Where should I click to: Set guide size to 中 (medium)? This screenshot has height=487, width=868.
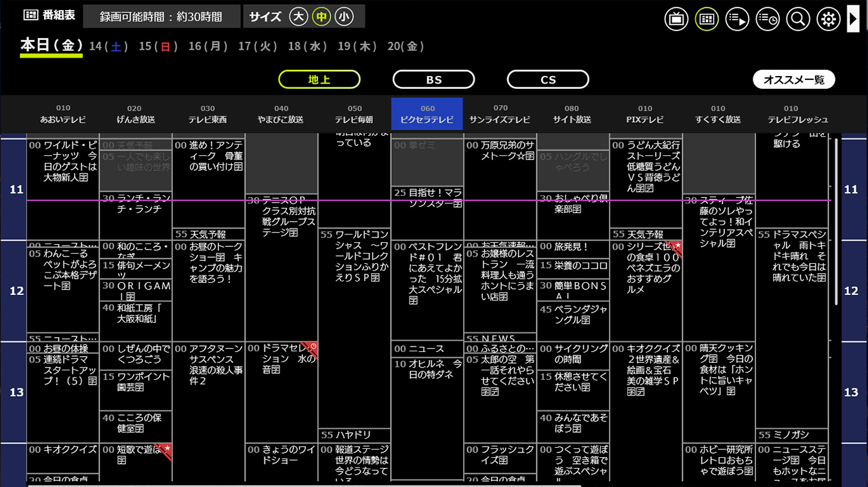click(321, 17)
